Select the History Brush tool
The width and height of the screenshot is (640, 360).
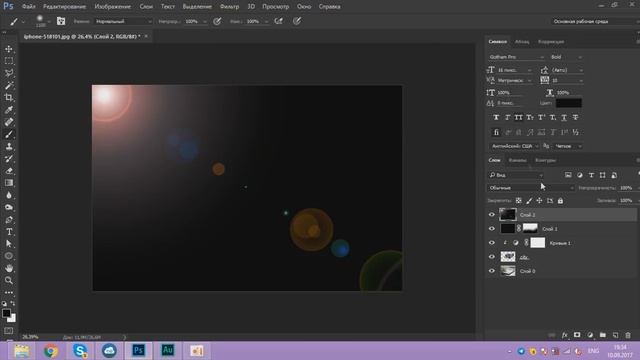pos(9,159)
